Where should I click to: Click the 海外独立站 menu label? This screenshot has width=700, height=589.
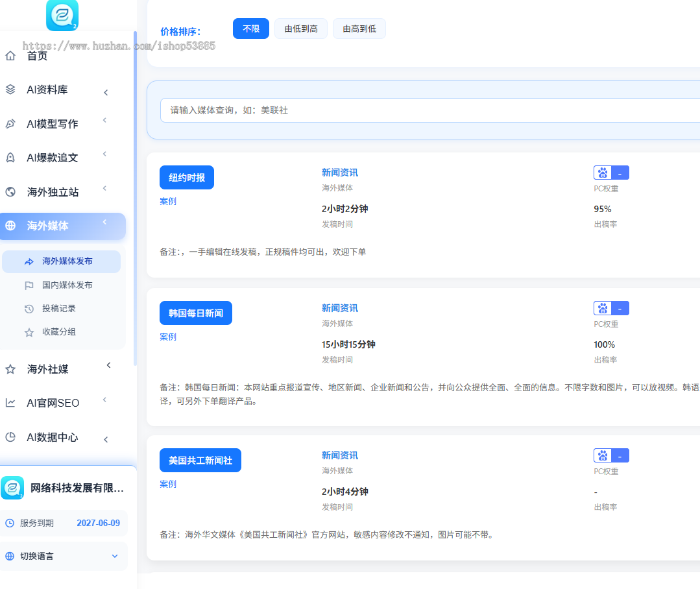click(x=53, y=192)
